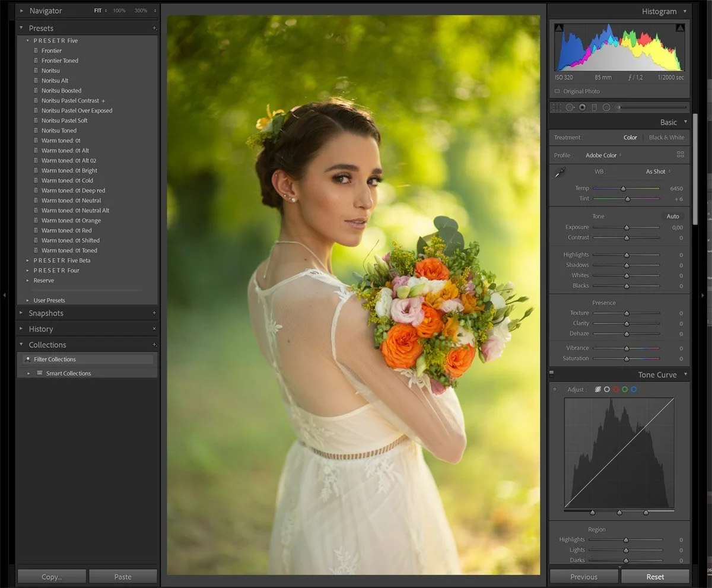Viewport: 712px width, 588px height.
Task: Open the Spot Removal tool
Action: [x=570, y=107]
